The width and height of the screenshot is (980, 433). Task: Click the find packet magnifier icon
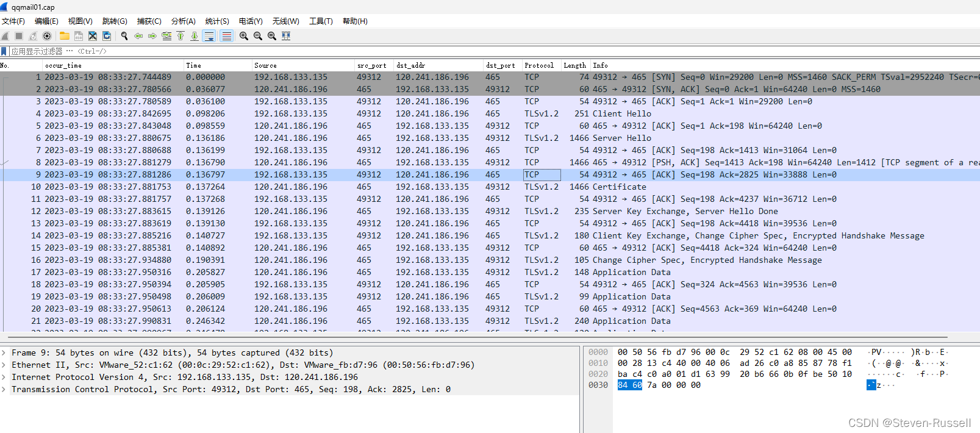(x=124, y=36)
